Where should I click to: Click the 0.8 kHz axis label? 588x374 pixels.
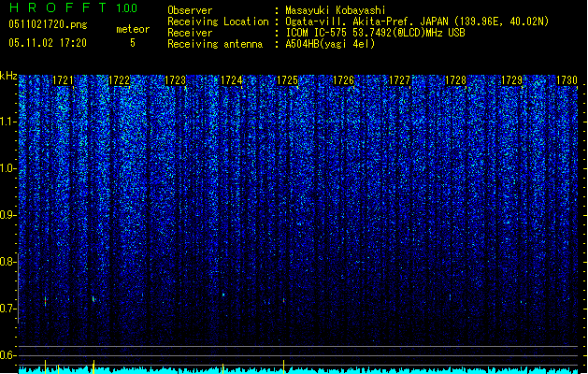click(x=8, y=262)
